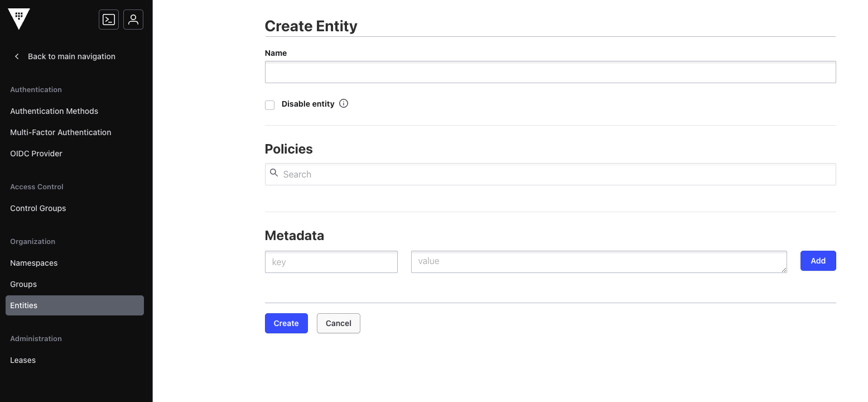Click the metadata key field
The height and width of the screenshot is (402, 868).
tap(331, 262)
